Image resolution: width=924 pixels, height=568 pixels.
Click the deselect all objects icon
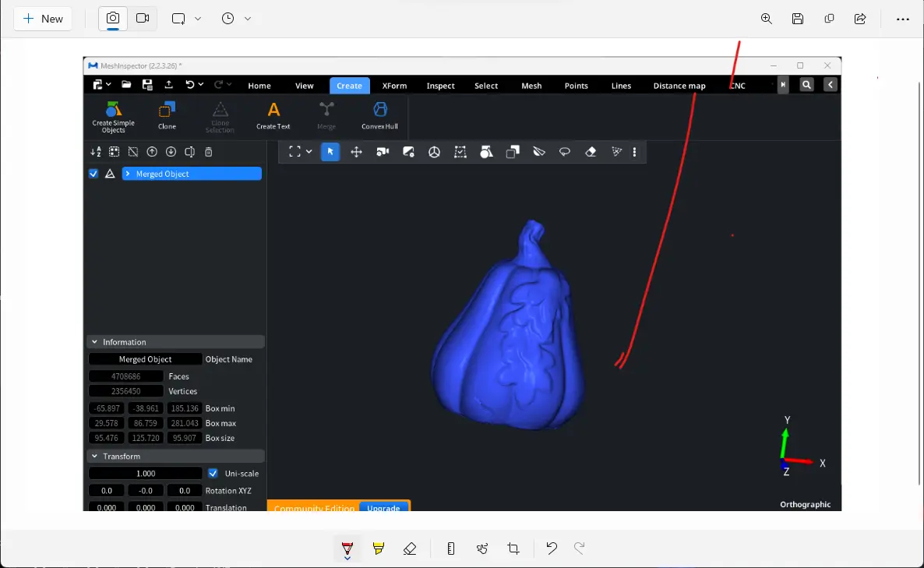(133, 152)
